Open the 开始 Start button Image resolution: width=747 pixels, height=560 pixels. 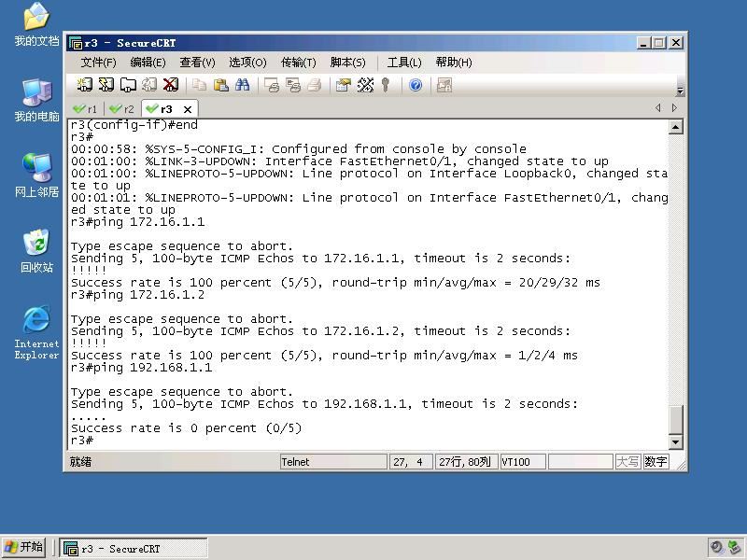click(x=23, y=547)
